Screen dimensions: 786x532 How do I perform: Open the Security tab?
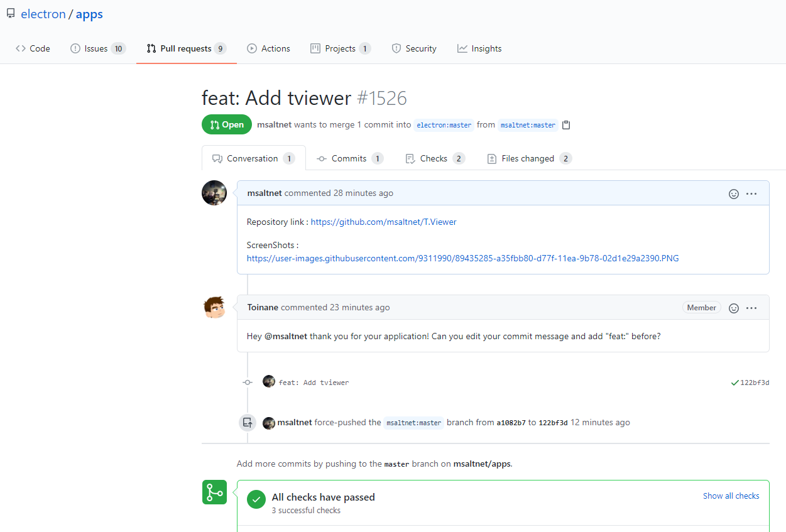click(414, 48)
